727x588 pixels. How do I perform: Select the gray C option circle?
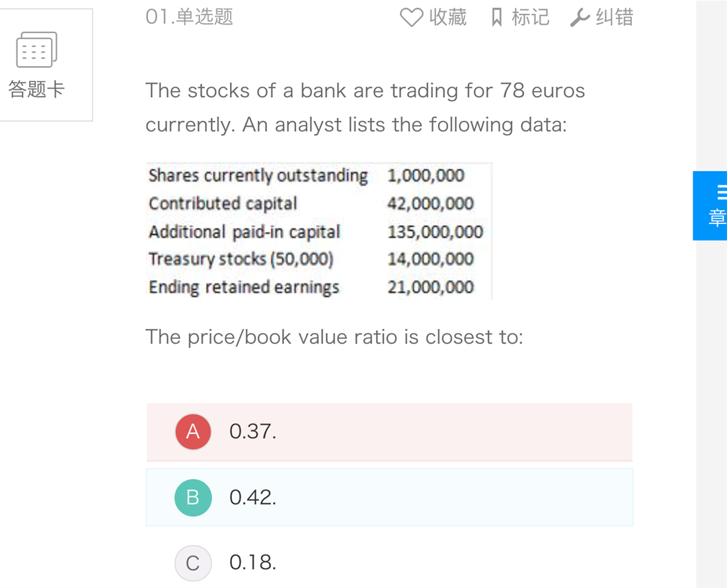192,563
